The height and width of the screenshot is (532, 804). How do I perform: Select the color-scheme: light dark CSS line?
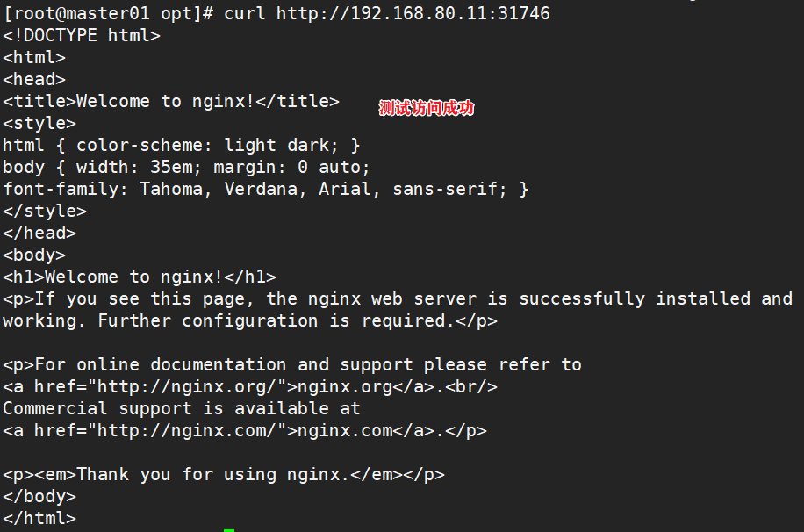[182, 145]
